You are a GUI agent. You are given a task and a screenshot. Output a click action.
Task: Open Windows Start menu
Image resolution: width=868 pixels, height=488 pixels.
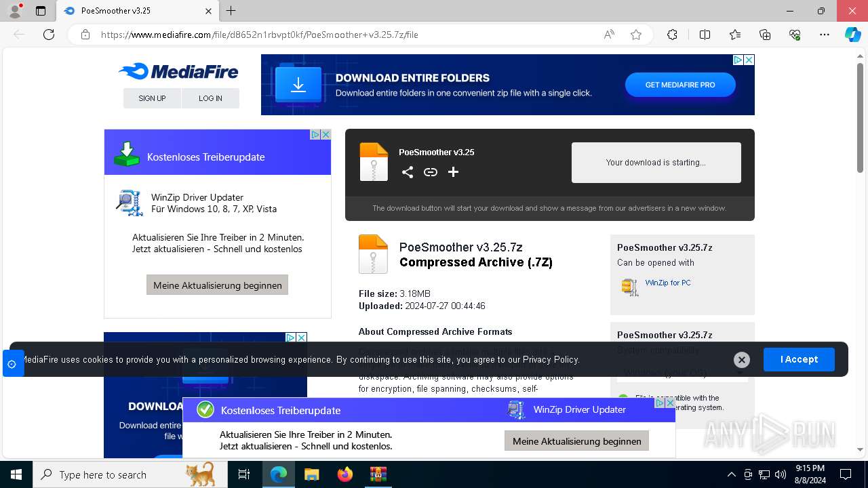[16, 474]
